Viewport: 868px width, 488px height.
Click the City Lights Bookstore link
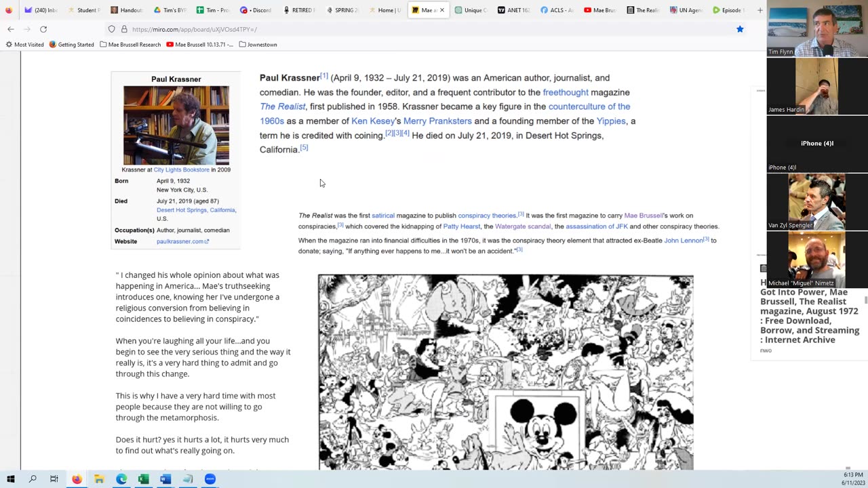tap(181, 169)
